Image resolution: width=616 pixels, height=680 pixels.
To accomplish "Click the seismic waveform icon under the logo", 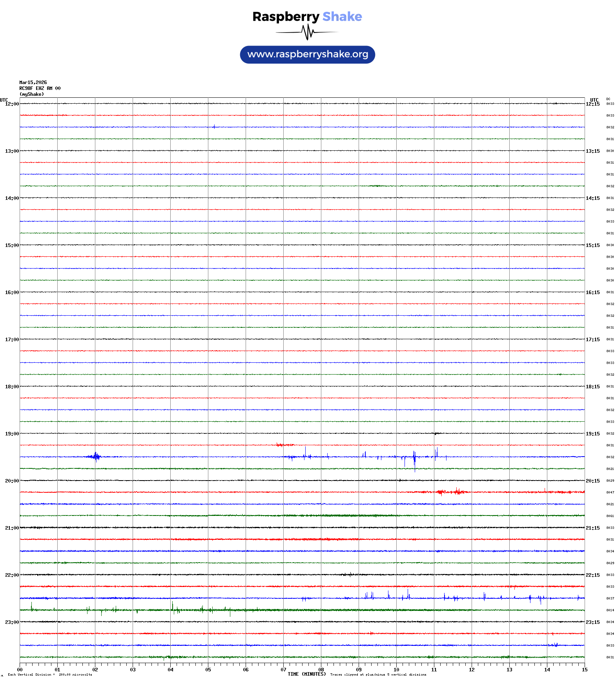I will pos(307,32).
